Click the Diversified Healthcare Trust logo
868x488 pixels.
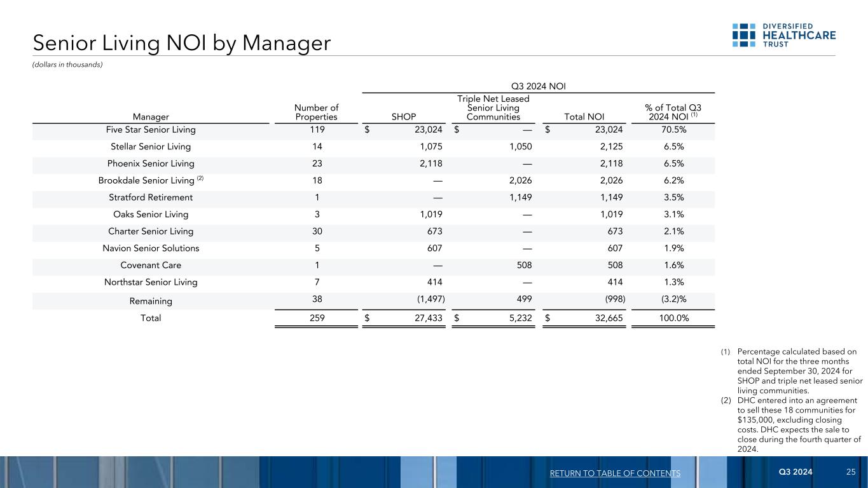point(783,36)
